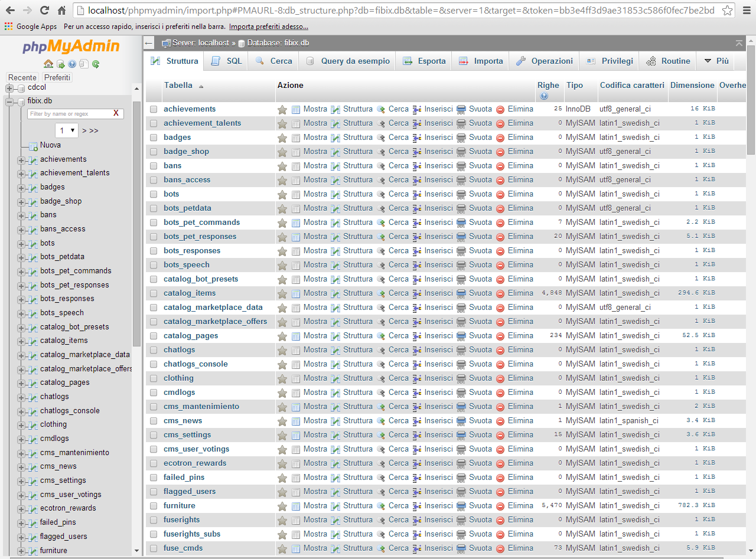Expand the clothing node in sidebar tree

[x=21, y=424]
